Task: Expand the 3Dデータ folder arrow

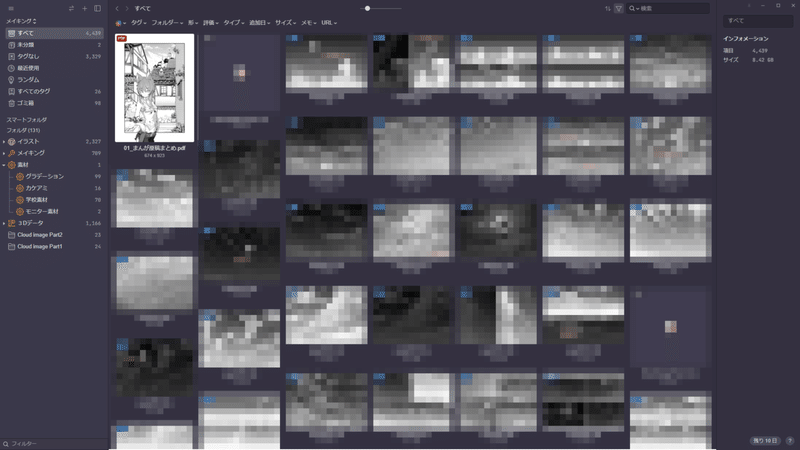Action: click(4, 223)
